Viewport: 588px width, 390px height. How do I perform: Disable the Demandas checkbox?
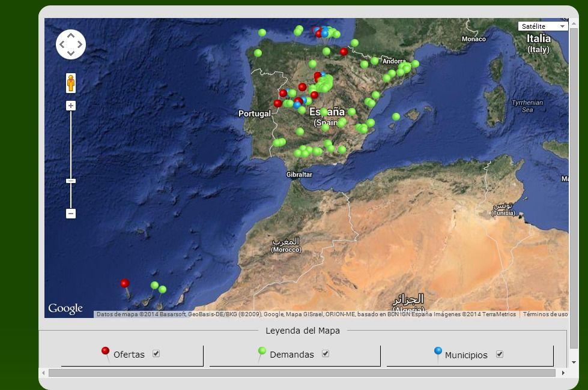click(x=326, y=354)
